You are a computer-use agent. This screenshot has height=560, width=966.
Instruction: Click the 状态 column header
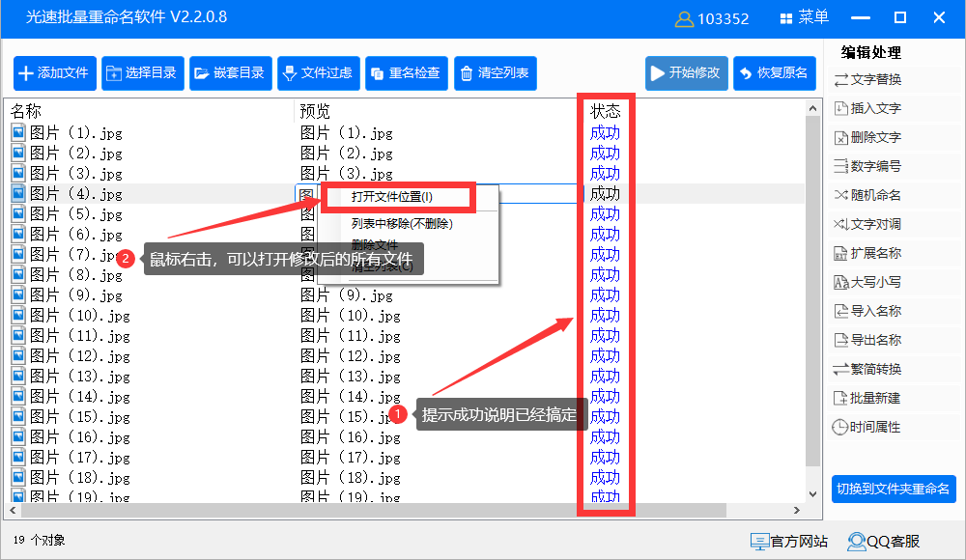(605, 111)
